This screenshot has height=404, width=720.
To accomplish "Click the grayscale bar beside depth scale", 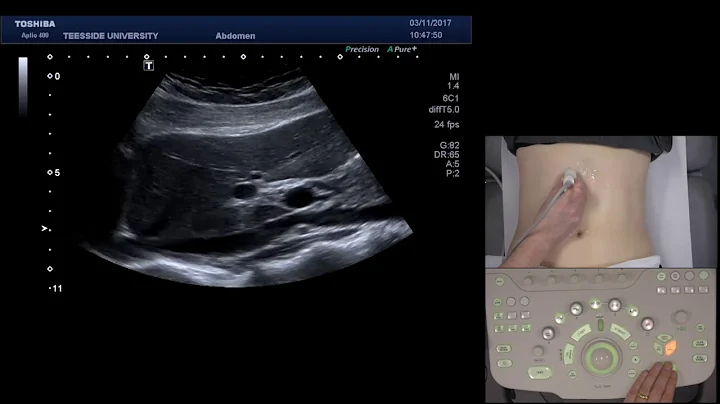I will point(23,86).
